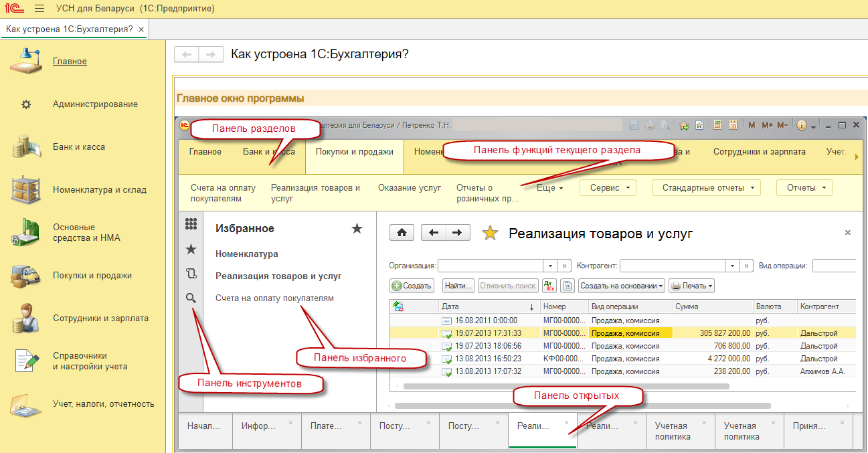Open Номенклатура и склад section in sidebar
This screenshot has height=453, width=868.
coord(100,189)
